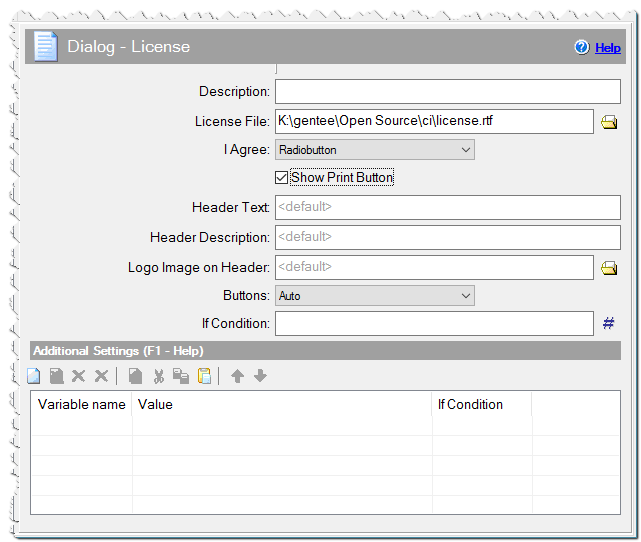Image resolution: width=641 pixels, height=542 pixels.
Task: Open the Help link
Action: (607, 48)
